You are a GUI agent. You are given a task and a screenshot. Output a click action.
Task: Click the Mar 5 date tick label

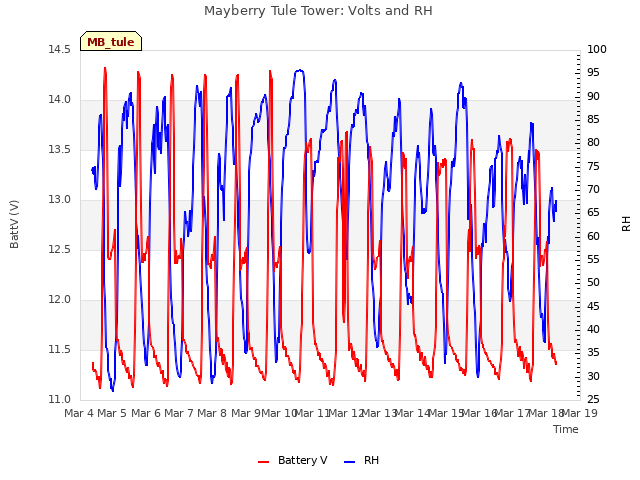(x=112, y=413)
